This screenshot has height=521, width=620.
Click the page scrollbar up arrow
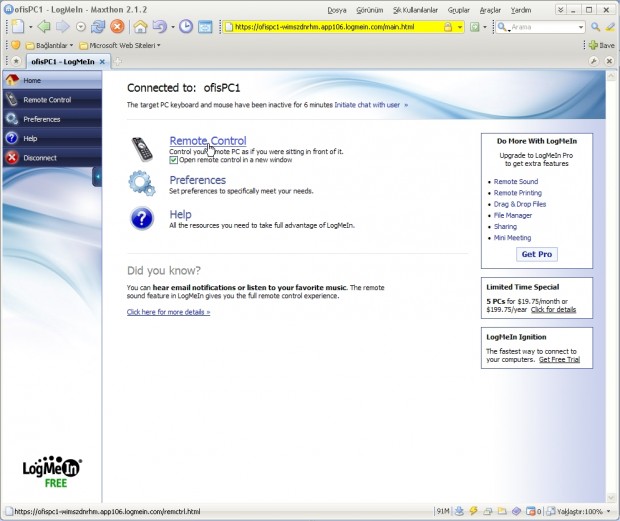click(x=611, y=76)
